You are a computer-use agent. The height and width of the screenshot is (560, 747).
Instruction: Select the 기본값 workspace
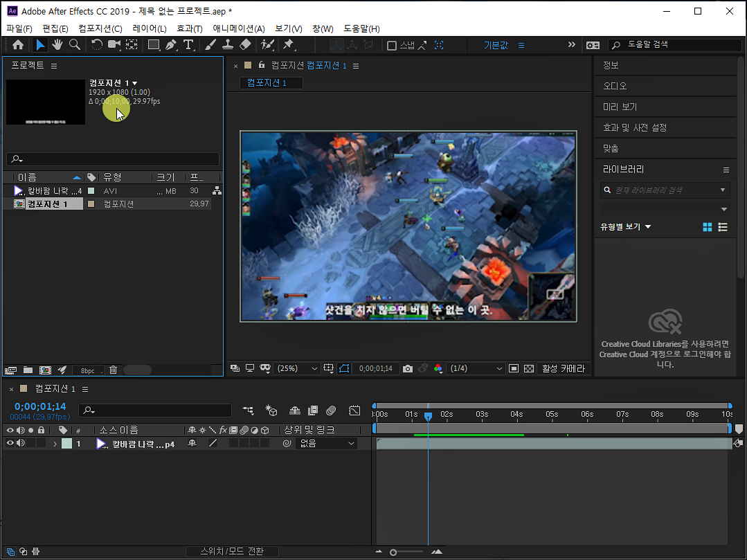[x=496, y=45]
